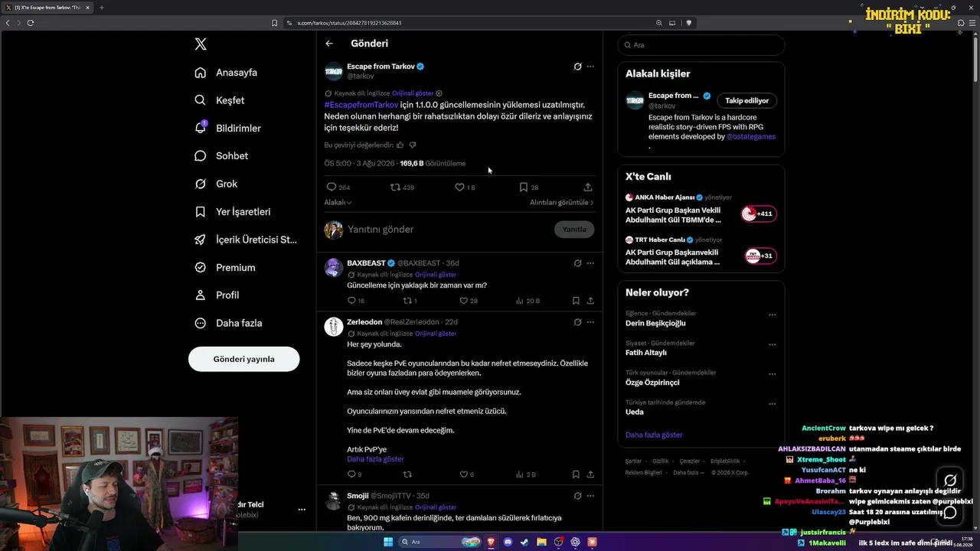
Task: Open options for Derin Beşikçioğlu trend
Action: point(772,315)
